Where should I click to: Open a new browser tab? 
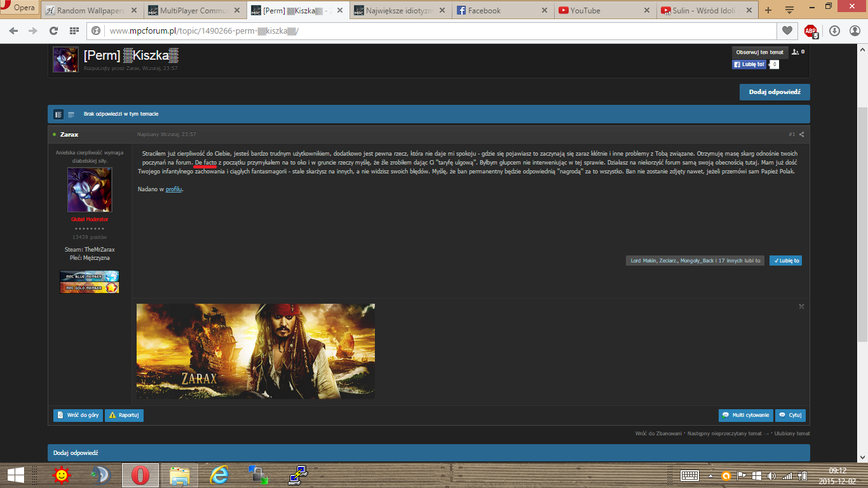point(768,10)
